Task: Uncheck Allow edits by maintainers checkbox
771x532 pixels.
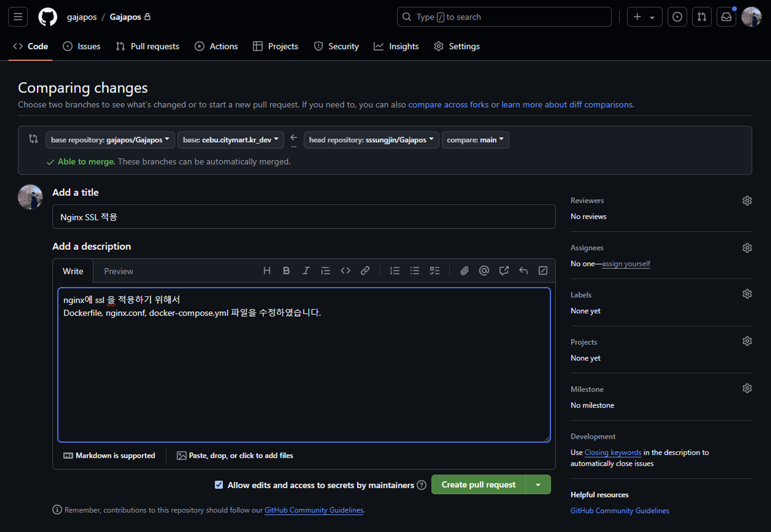Action: pos(219,485)
